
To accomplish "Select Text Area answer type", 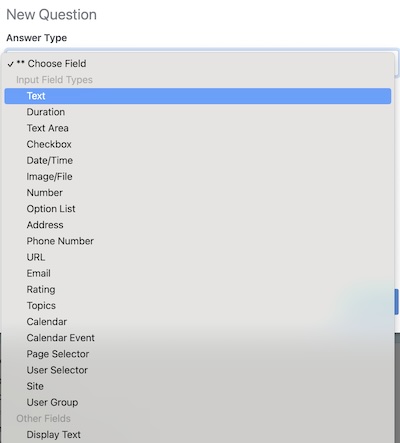I will pyautogui.click(x=198, y=128).
